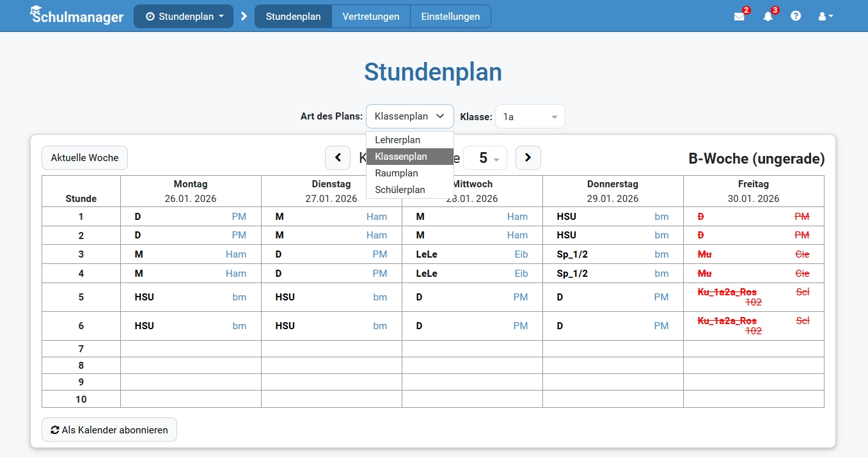
Task: Open the user account menu icon
Action: pyautogui.click(x=825, y=17)
